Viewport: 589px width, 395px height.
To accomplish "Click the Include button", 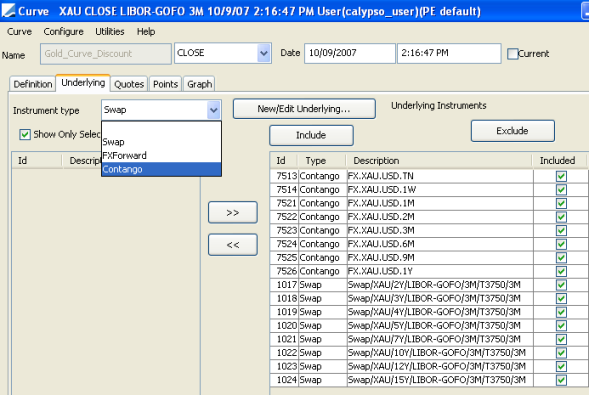I will 311,135.
